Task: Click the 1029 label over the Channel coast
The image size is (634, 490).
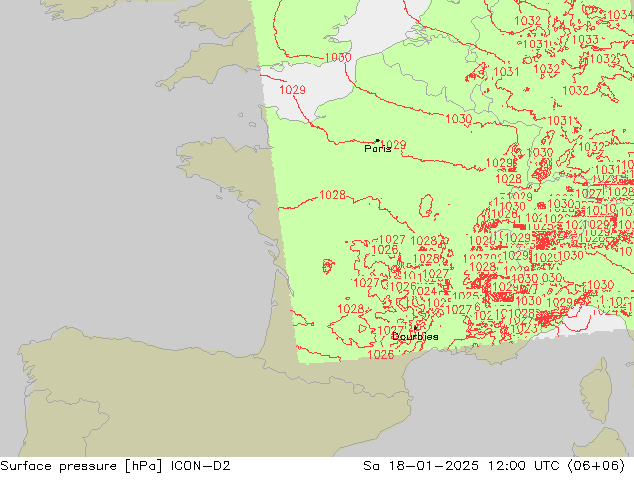Action: [292, 90]
